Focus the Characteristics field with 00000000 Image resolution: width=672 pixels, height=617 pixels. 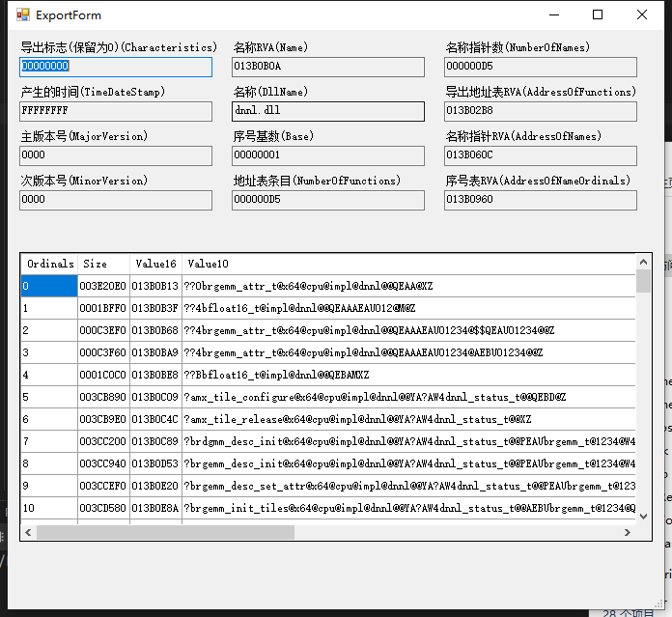click(116, 67)
